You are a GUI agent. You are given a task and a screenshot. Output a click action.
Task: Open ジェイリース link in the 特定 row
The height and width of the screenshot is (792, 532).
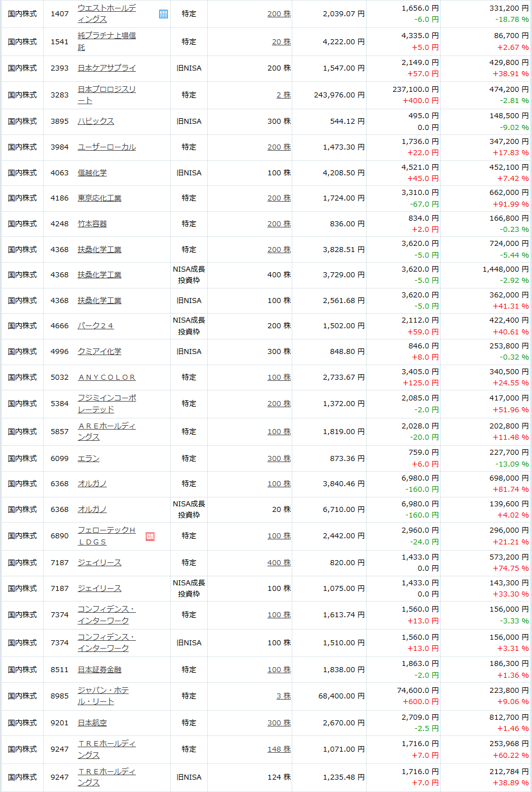click(x=99, y=562)
